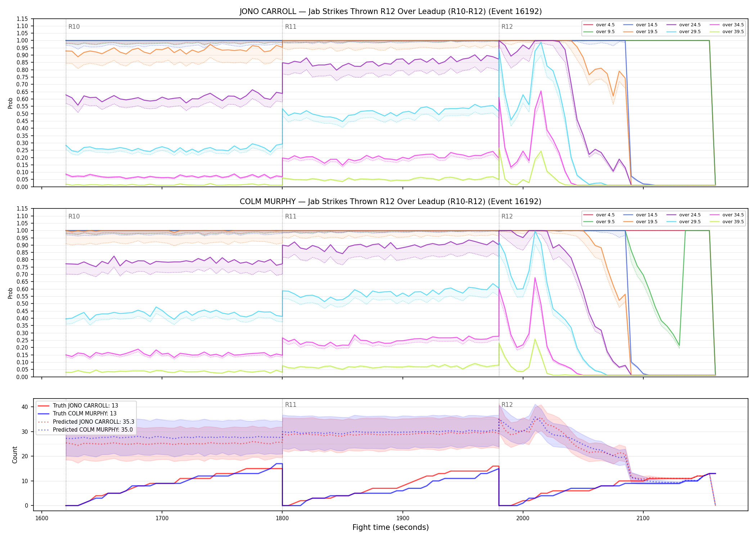Click the 1.15 tick on Colm Murphy chart
Screen dimensions: 756x540
(x=22, y=209)
